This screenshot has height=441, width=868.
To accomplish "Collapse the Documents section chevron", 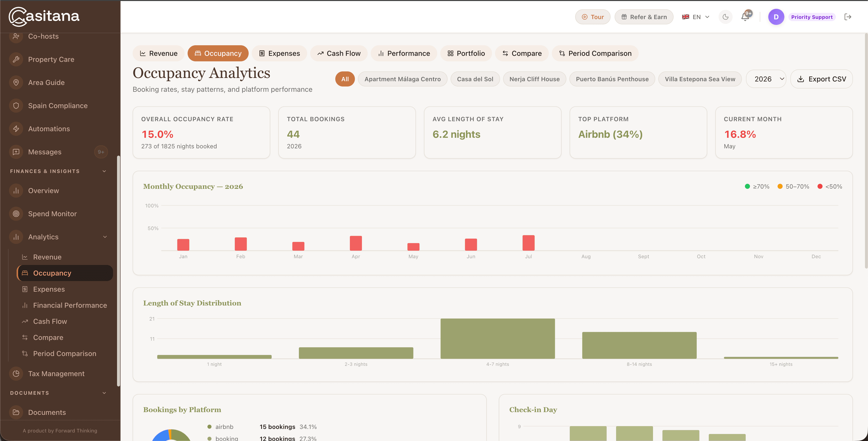I will coord(104,393).
